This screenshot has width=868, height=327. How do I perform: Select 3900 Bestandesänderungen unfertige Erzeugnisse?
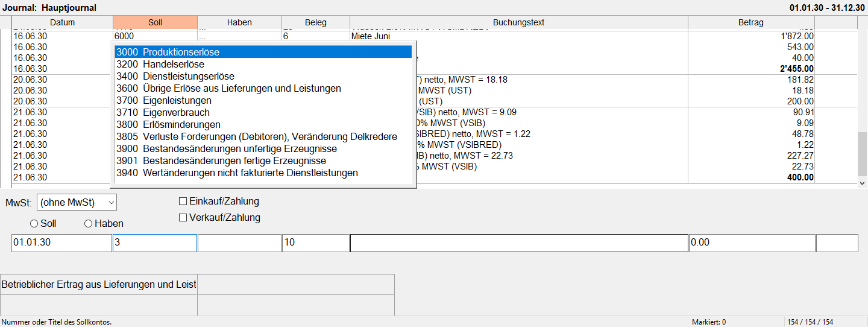(x=263, y=149)
